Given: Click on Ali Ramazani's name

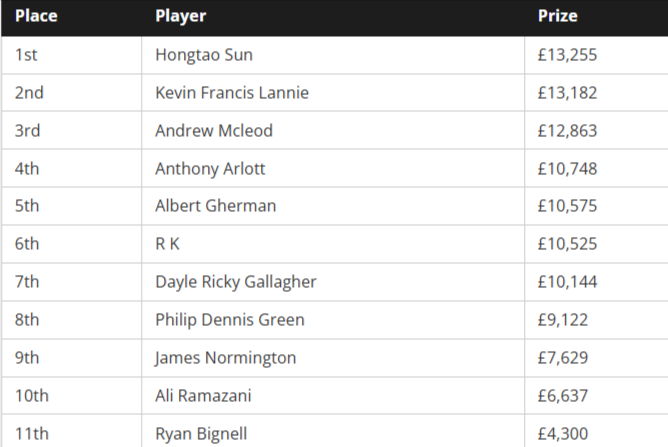Looking at the screenshot, I should tap(203, 395).
